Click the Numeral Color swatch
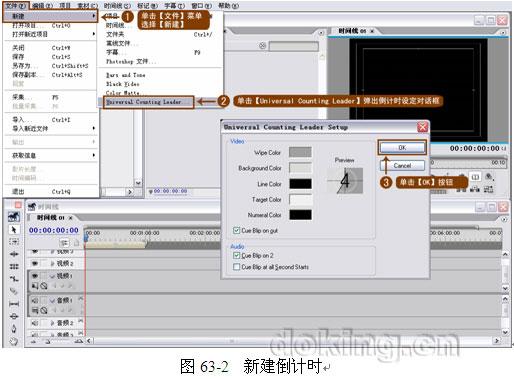514x379 pixels. pos(300,215)
